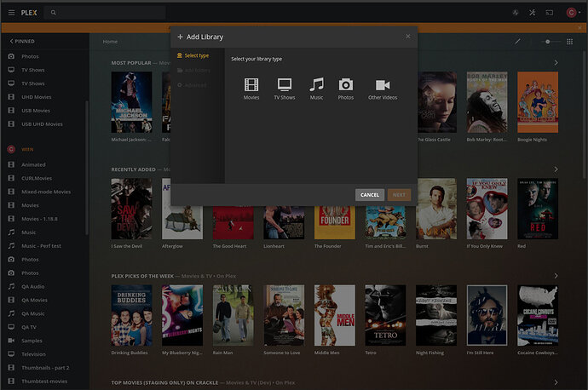Expand Most Popular row with arrow

pos(556,63)
